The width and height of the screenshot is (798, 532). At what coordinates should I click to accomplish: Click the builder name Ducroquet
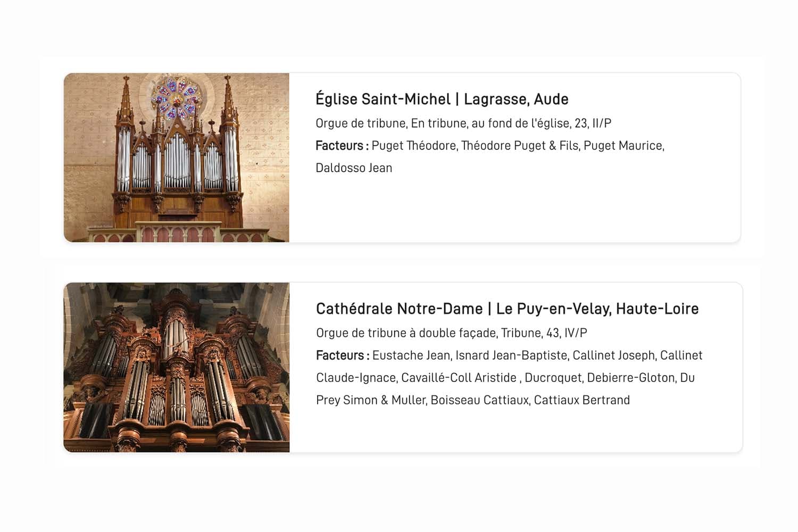[553, 378]
